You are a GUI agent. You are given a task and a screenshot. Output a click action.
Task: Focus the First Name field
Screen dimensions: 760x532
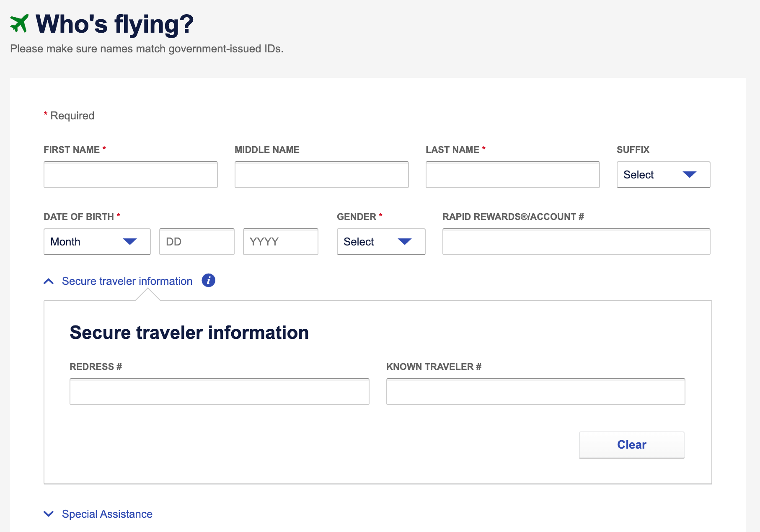point(130,175)
